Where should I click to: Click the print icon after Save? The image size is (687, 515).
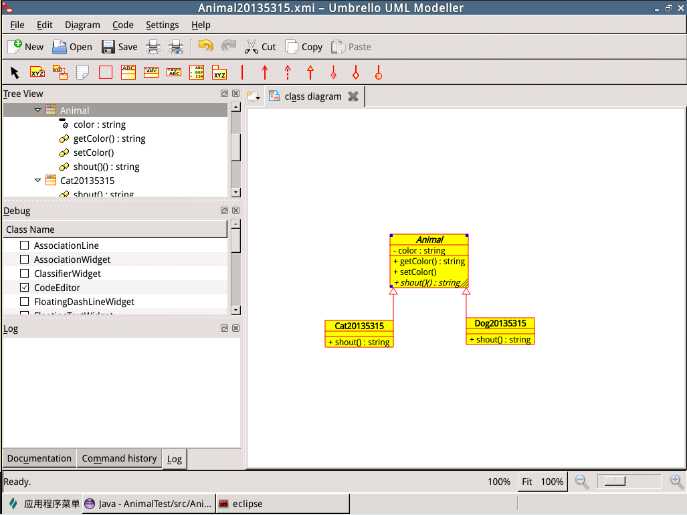[x=153, y=46]
